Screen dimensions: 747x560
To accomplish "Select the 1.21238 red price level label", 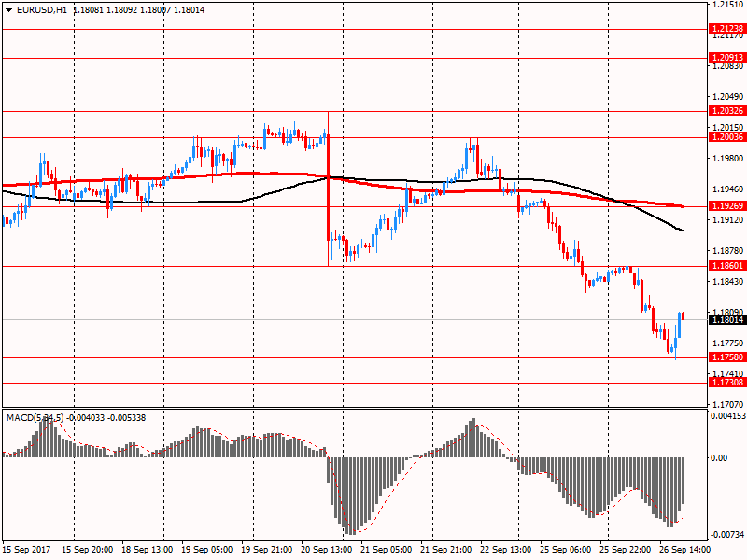I will pos(727,29).
